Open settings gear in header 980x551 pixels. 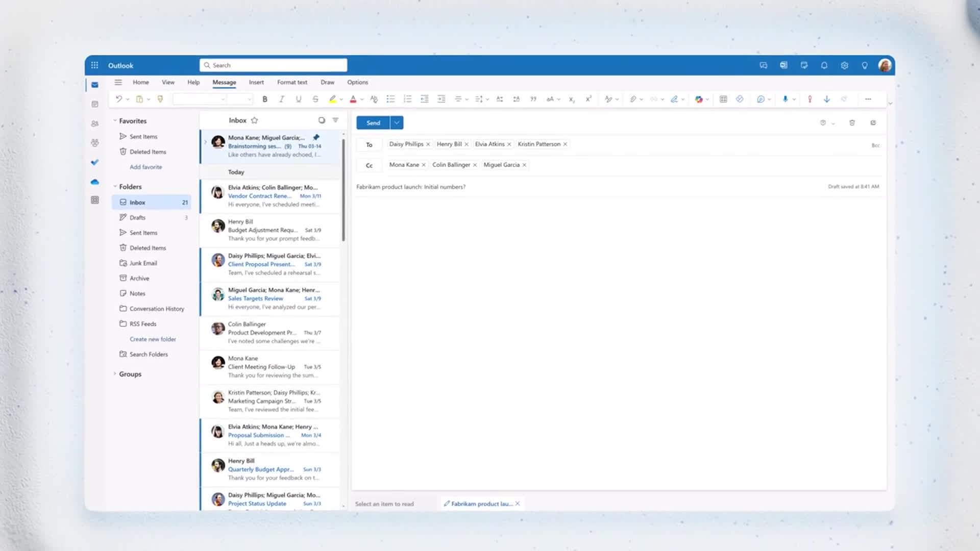tap(845, 65)
